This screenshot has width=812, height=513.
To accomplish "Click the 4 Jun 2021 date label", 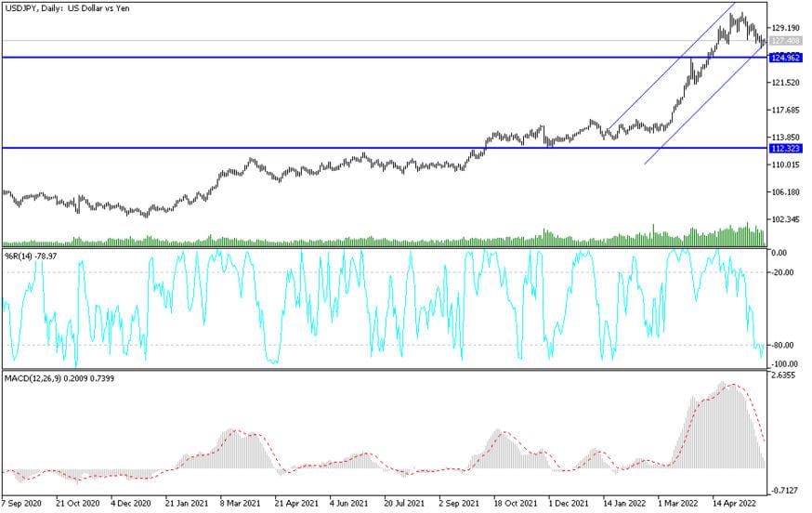I will (x=349, y=503).
